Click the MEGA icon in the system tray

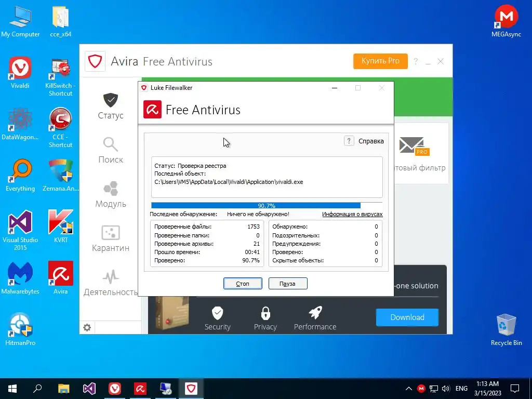[x=421, y=389]
